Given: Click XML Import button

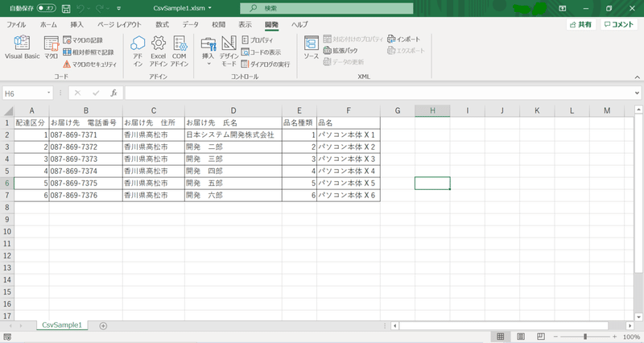Looking at the screenshot, I should (x=404, y=39).
